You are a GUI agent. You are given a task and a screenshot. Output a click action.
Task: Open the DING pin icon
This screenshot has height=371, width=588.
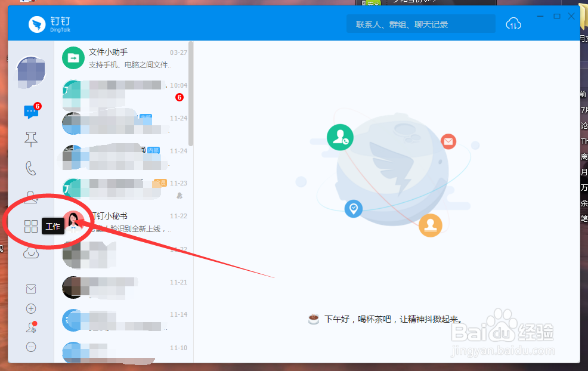pos(30,139)
